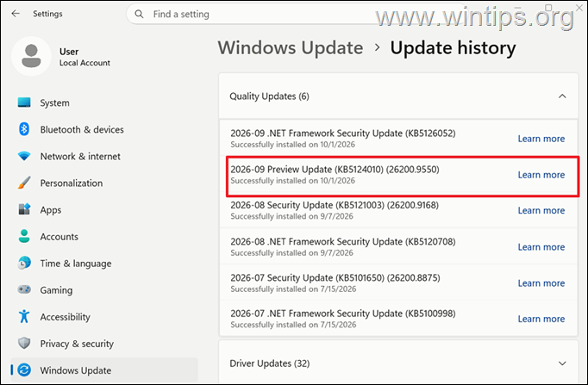Select Windows Update in sidebar

[x=104, y=370]
